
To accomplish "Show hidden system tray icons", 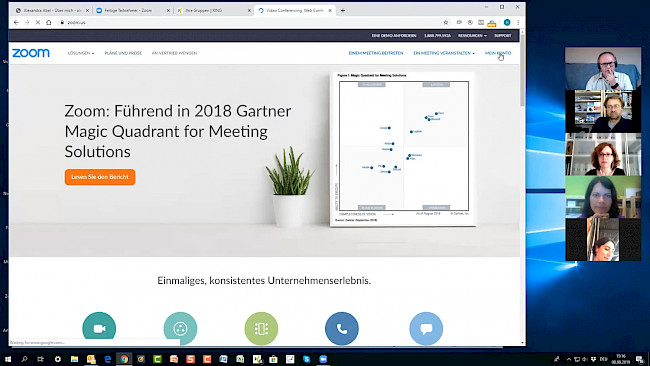I will point(569,359).
